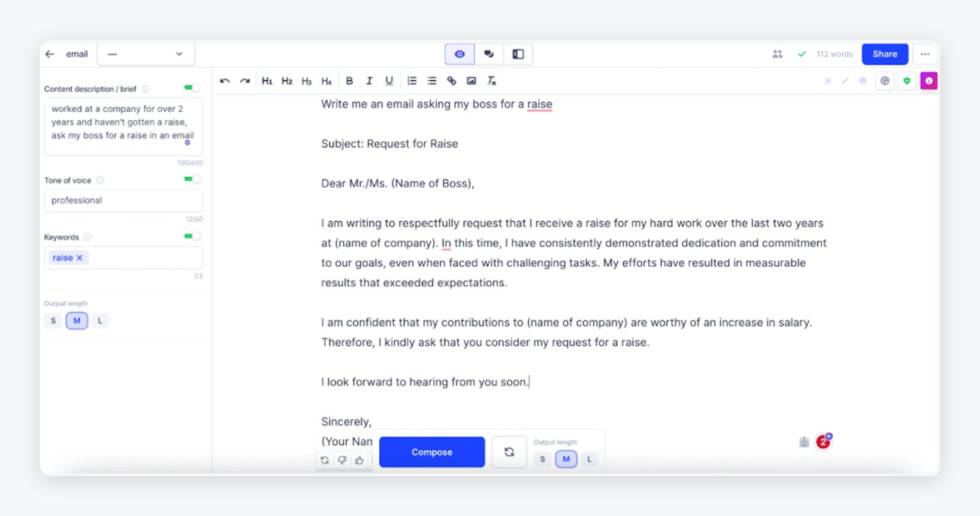Open the three-dot more options menu
The height and width of the screenshot is (516, 980).
tap(925, 55)
